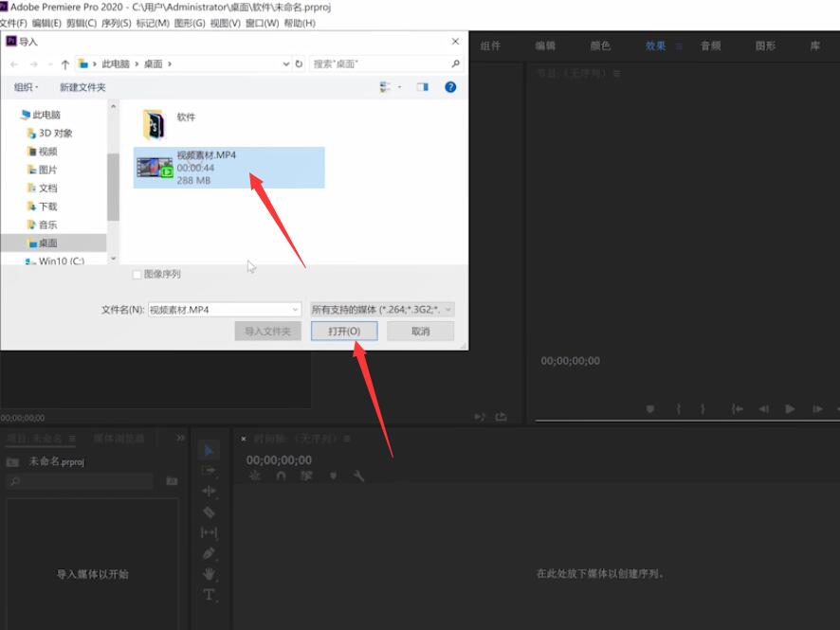Click 新建文件夹 in the dialog toolbar

82,87
